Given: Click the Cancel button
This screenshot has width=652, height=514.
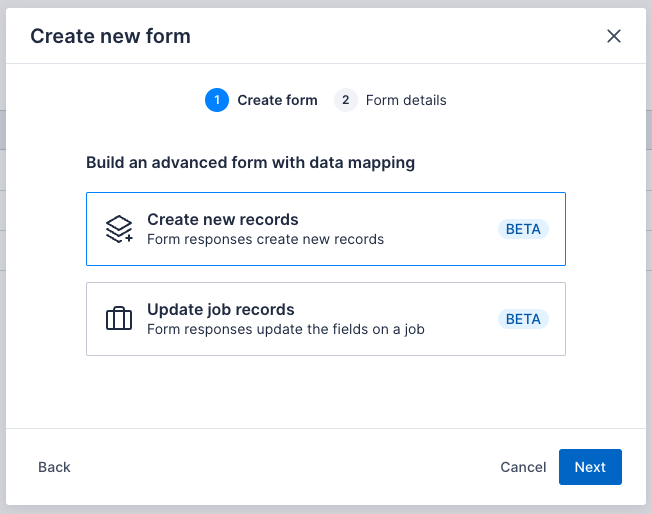Looking at the screenshot, I should point(523,467).
